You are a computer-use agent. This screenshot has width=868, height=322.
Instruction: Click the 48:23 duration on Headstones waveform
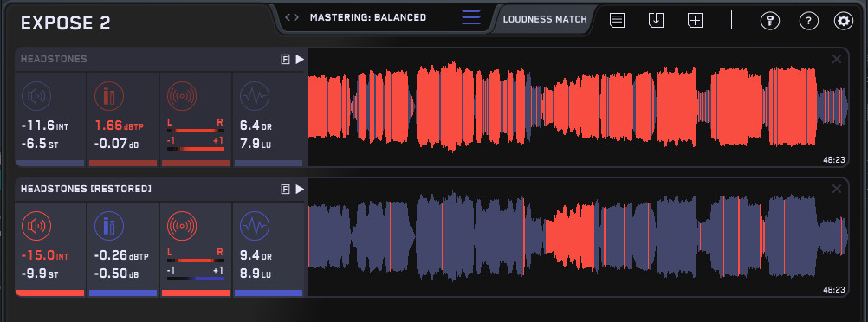834,160
